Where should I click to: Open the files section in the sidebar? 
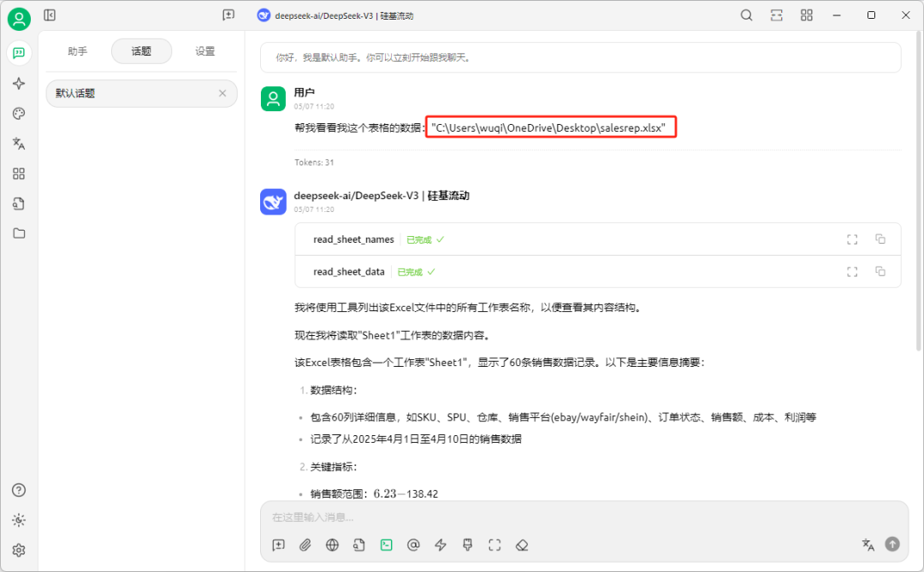[18, 233]
